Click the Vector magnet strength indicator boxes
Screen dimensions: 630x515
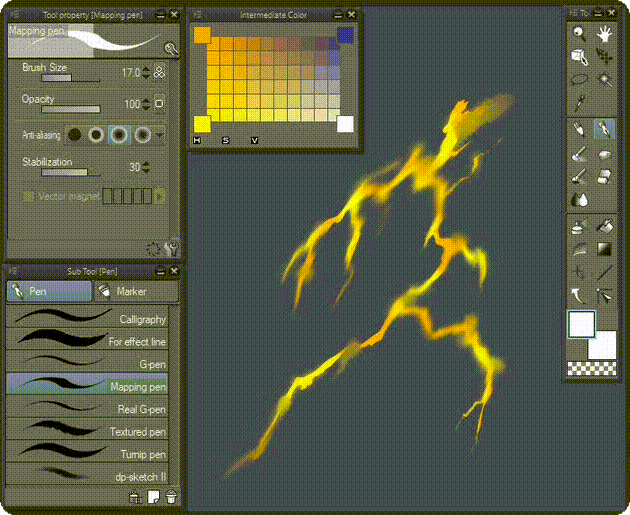[127, 196]
